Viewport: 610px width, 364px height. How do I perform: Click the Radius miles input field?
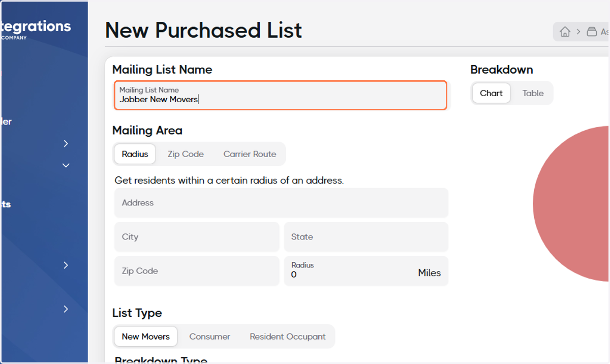click(366, 271)
